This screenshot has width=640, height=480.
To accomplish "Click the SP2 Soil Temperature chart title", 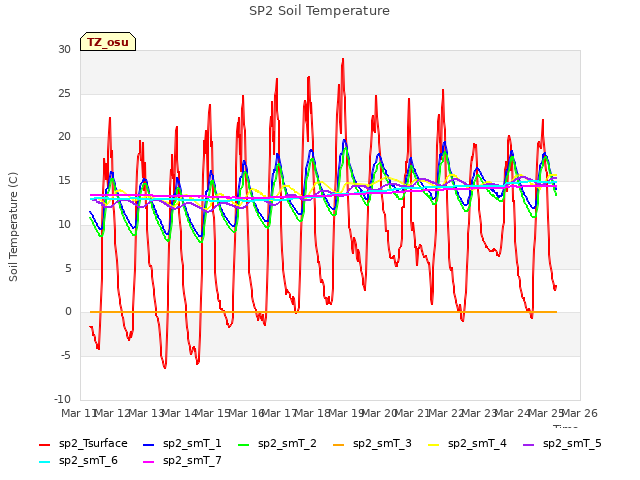I will [319, 11].
